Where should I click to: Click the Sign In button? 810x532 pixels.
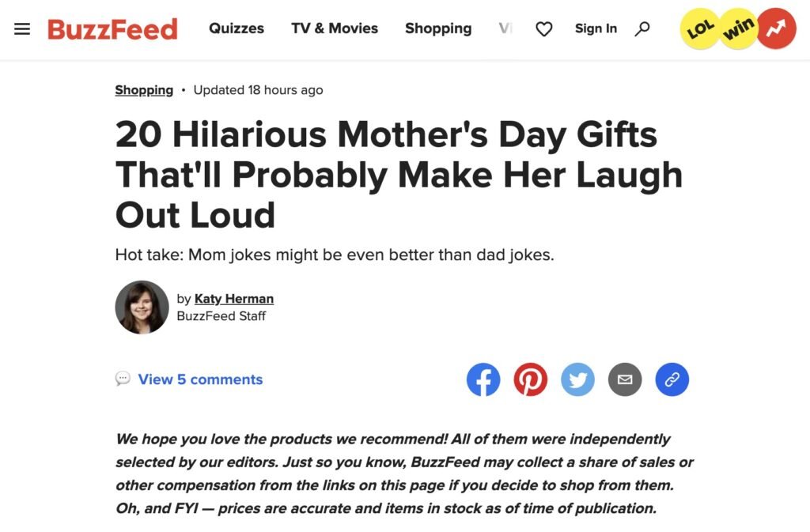click(596, 28)
